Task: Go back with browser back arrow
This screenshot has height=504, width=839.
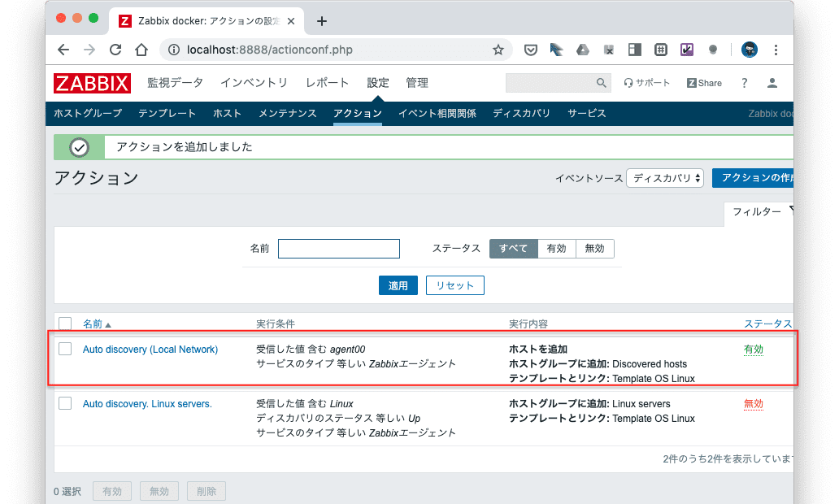Action: [x=63, y=50]
